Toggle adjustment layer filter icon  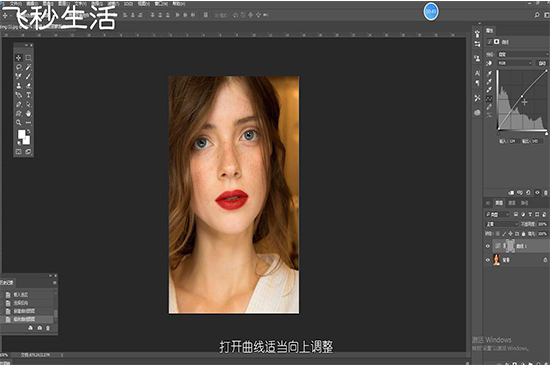point(523,214)
